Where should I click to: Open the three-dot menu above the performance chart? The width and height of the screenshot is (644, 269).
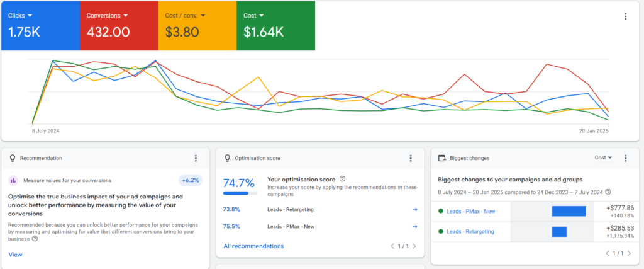click(625, 17)
